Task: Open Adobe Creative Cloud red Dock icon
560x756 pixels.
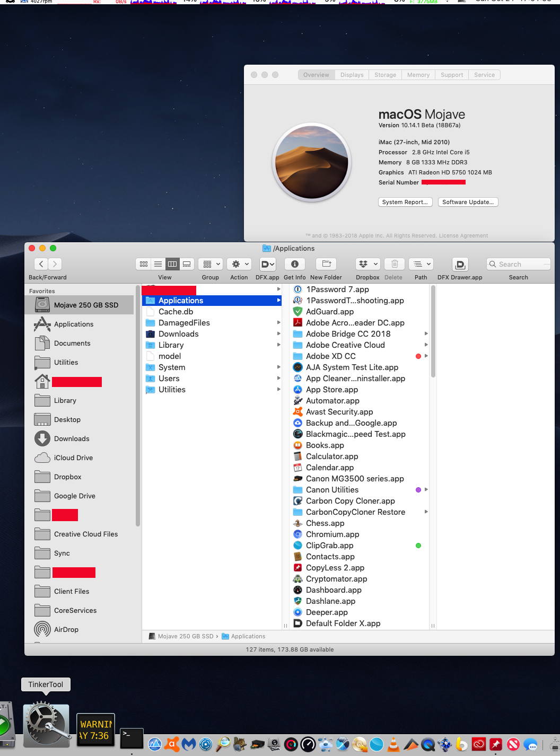Action: coord(479,744)
